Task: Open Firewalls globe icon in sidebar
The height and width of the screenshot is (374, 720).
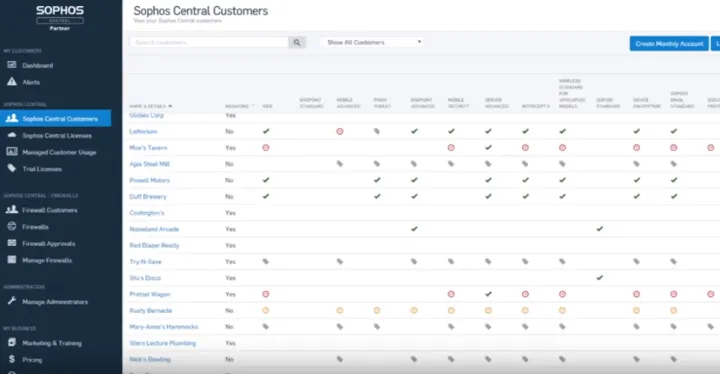Action: pyautogui.click(x=12, y=226)
